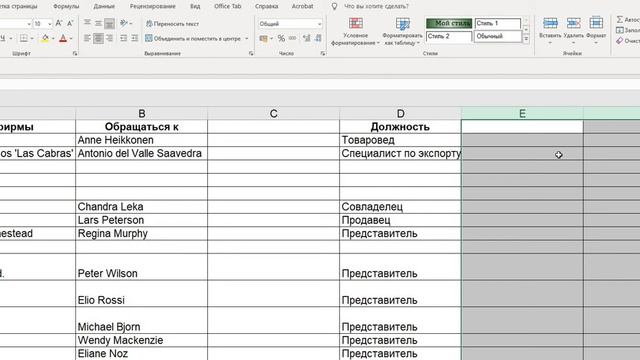Image resolution: width=640 pixels, height=360 pixels.
Task: Apply the Мой стиль cell style
Action: tap(449, 23)
